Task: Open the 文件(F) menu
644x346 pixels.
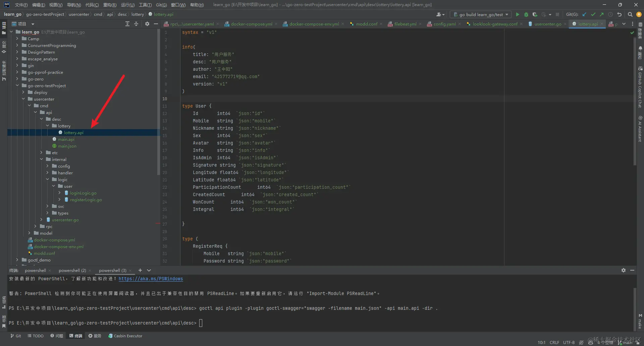Action: click(x=21, y=5)
